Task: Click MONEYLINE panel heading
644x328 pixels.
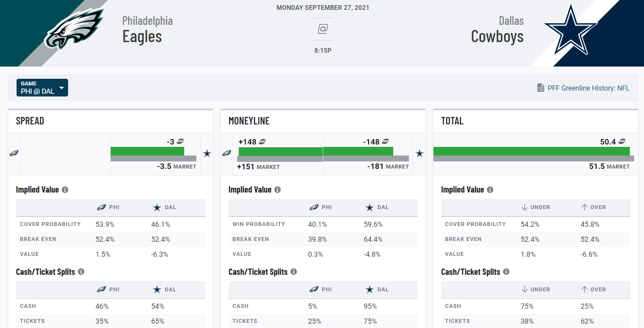Action: click(249, 121)
